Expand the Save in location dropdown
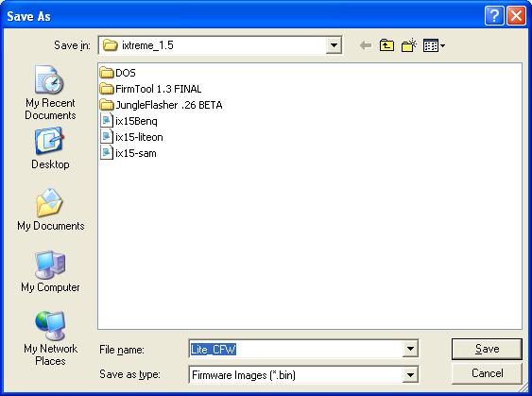The height and width of the screenshot is (396, 532). click(x=334, y=45)
